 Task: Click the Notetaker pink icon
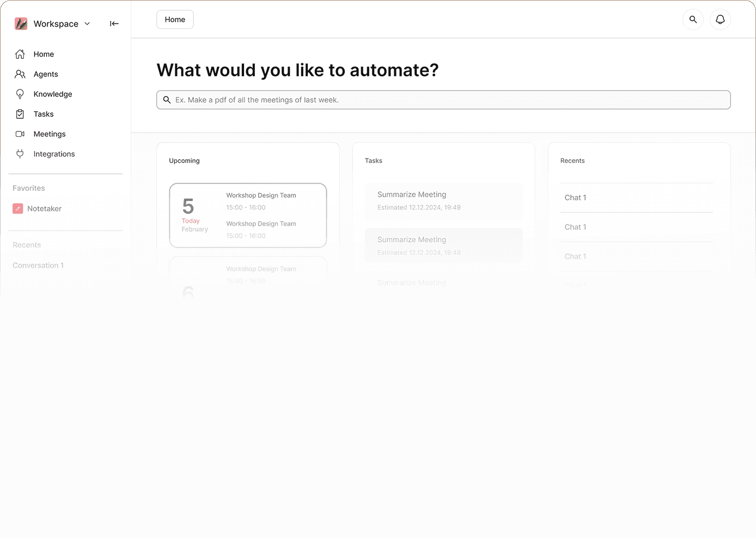pos(18,209)
